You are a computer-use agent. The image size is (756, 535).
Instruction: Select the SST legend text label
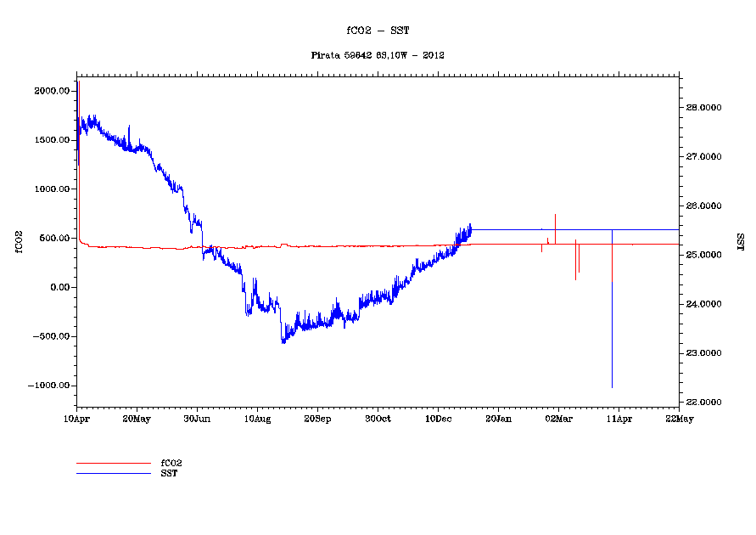pyautogui.click(x=169, y=473)
